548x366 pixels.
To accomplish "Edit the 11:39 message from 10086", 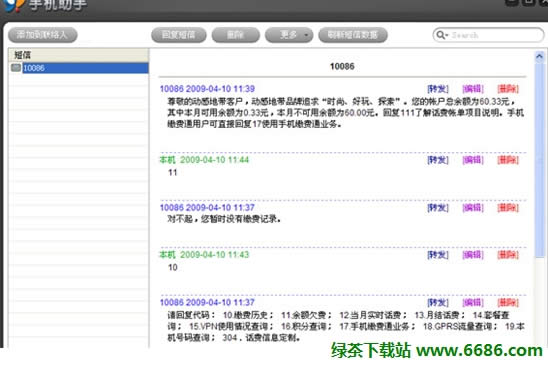I will pyautogui.click(x=473, y=89).
